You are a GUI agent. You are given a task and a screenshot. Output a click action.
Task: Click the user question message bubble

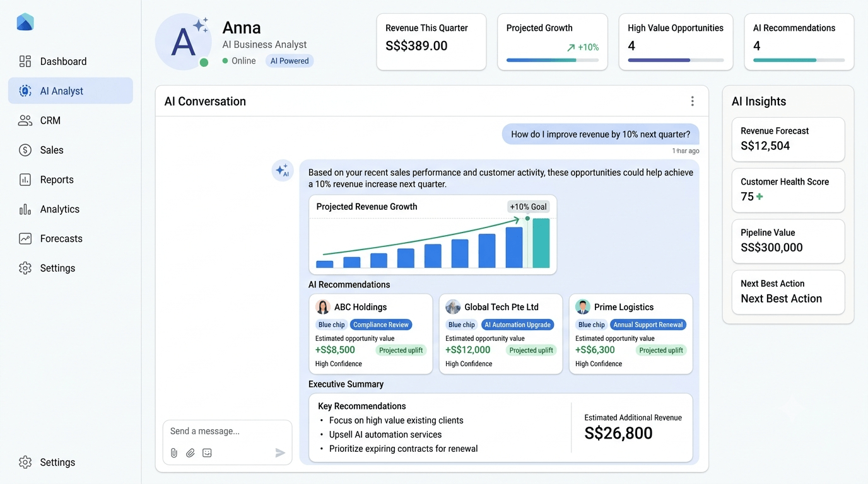[x=601, y=134]
